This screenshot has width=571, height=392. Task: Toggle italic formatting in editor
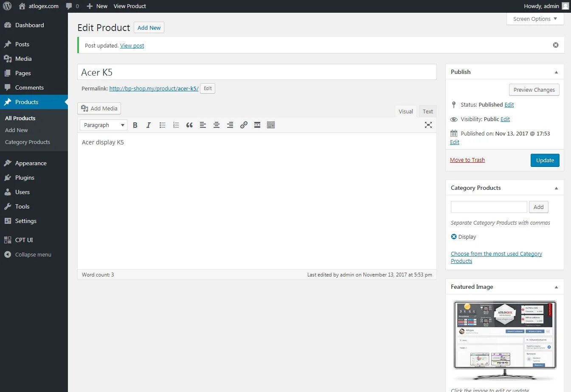(149, 125)
